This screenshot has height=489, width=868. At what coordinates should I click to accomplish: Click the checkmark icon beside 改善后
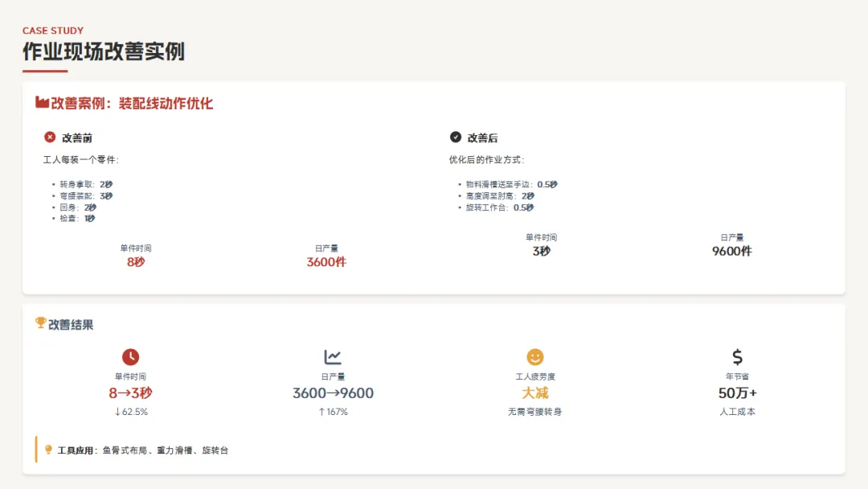pyautogui.click(x=456, y=138)
